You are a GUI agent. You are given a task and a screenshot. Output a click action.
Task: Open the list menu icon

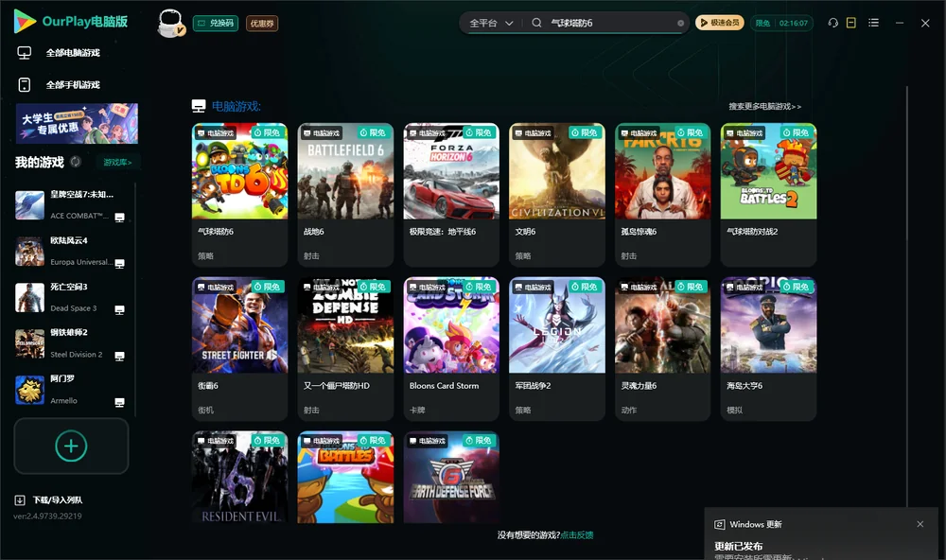pos(873,23)
